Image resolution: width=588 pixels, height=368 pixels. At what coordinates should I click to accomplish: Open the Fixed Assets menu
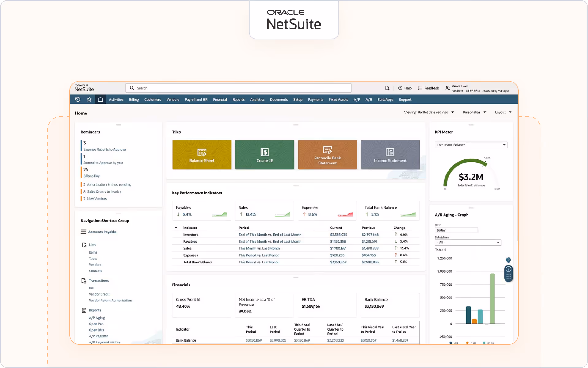click(x=338, y=100)
